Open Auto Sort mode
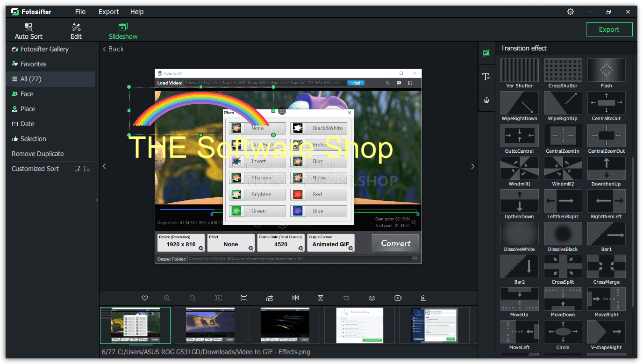 tap(28, 29)
